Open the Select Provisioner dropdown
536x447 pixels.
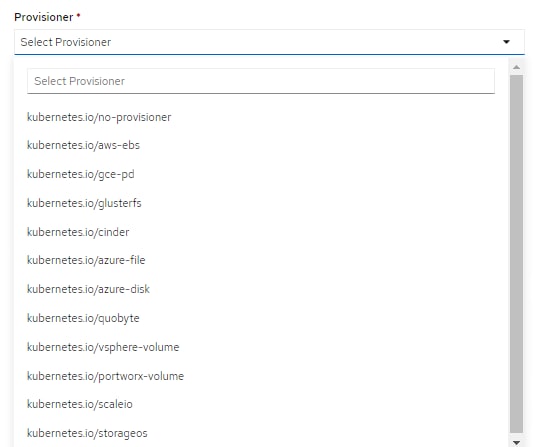coord(269,42)
